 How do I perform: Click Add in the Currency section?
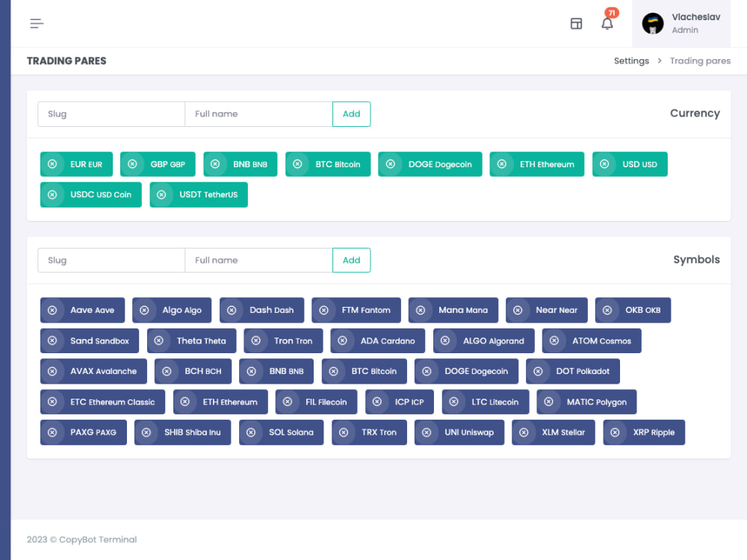coord(351,113)
